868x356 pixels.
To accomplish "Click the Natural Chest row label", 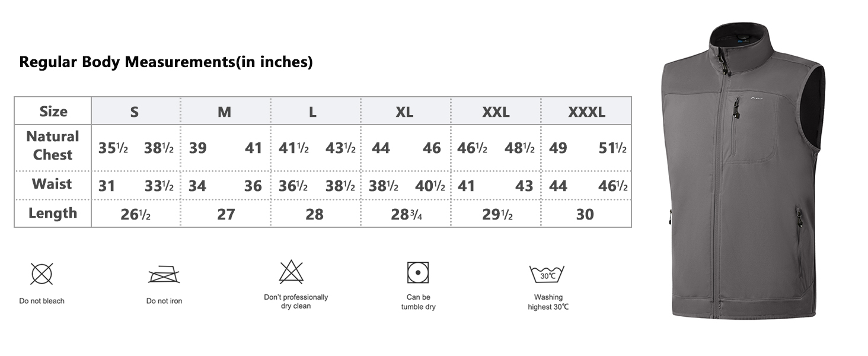I will click(x=53, y=145).
